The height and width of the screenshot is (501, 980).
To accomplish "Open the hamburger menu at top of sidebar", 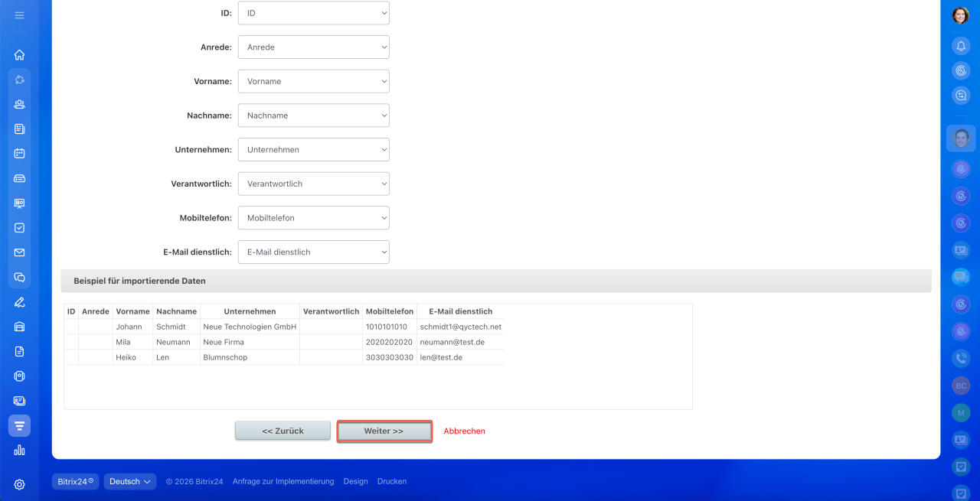I will (x=19, y=15).
